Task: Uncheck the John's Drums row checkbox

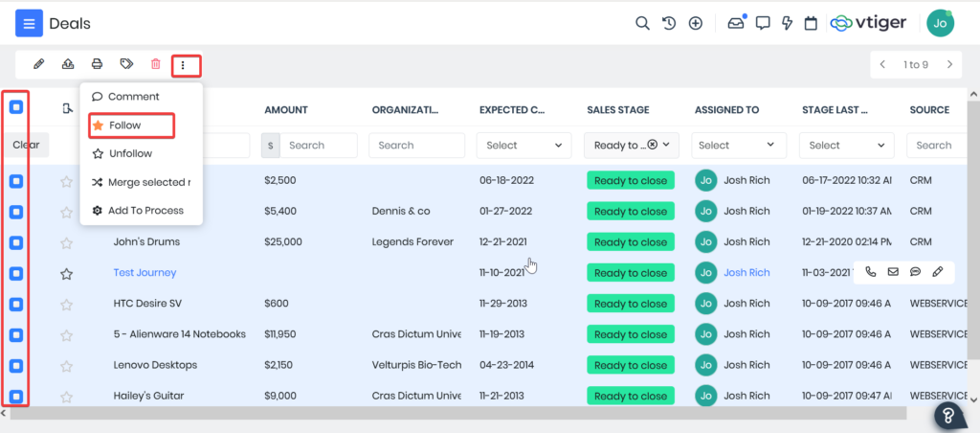Action: point(16,242)
